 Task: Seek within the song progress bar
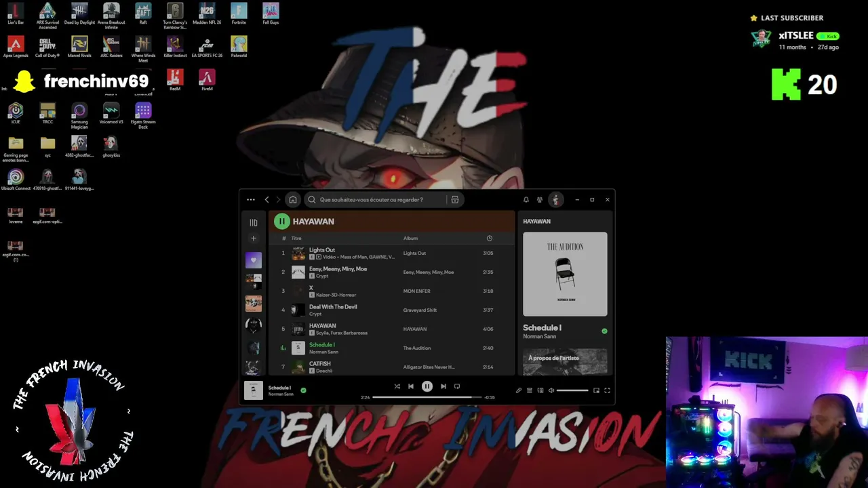427,397
